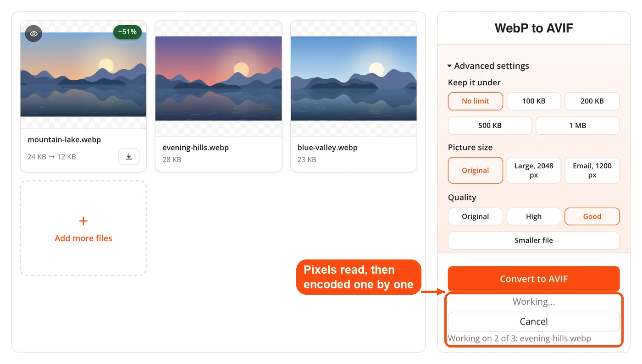Image resolution: width=642 pixels, height=364 pixels.
Task: Set the file limit to 500 KB
Action: [x=490, y=126]
